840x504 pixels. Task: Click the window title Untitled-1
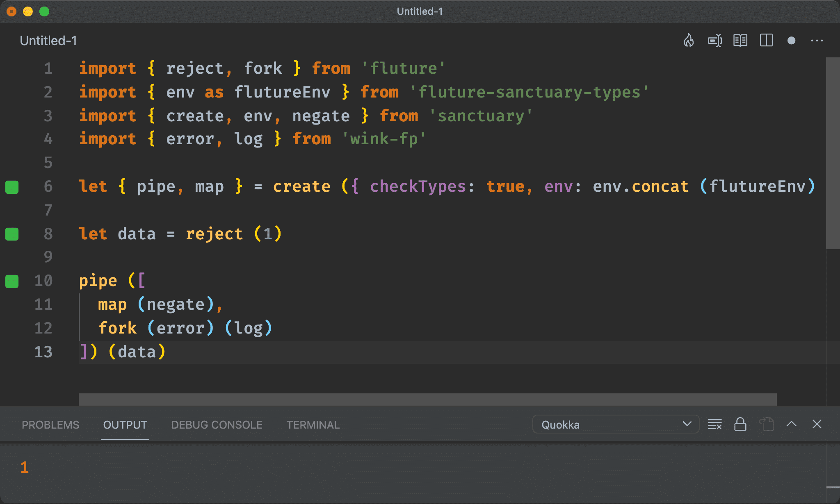pos(420,11)
